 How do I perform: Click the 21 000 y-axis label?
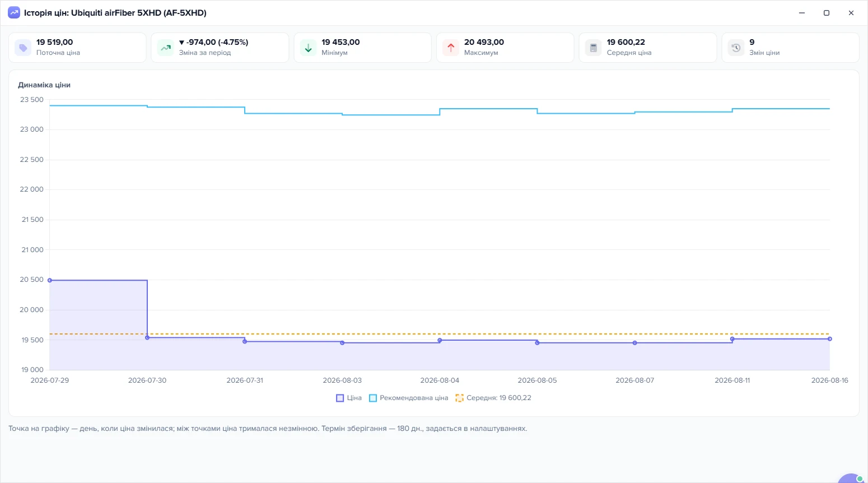[32, 250]
